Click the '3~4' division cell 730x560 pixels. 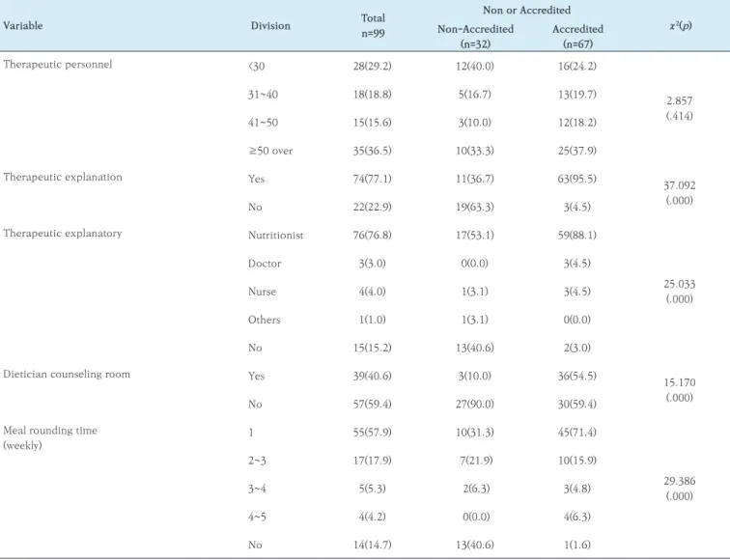click(x=257, y=489)
